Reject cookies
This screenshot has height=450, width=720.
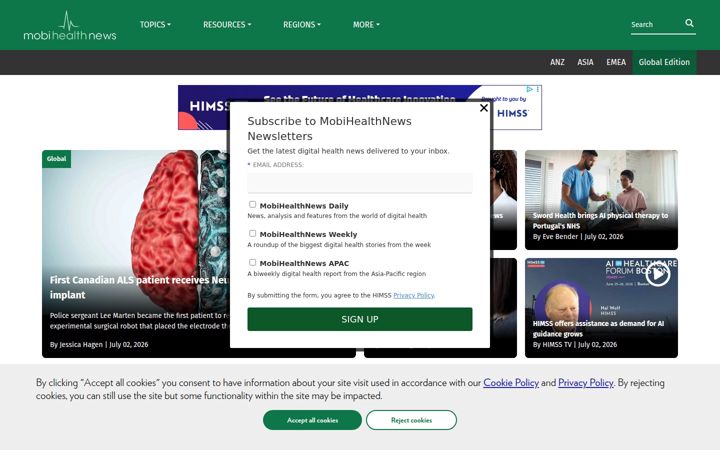coord(411,420)
